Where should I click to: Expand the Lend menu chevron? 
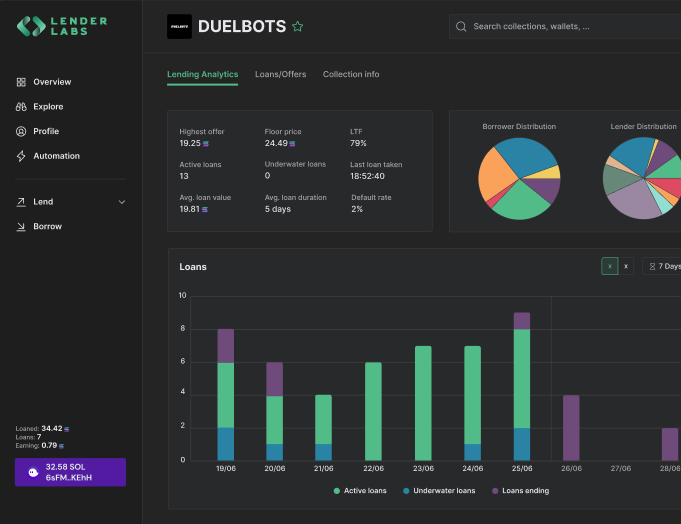pos(122,202)
